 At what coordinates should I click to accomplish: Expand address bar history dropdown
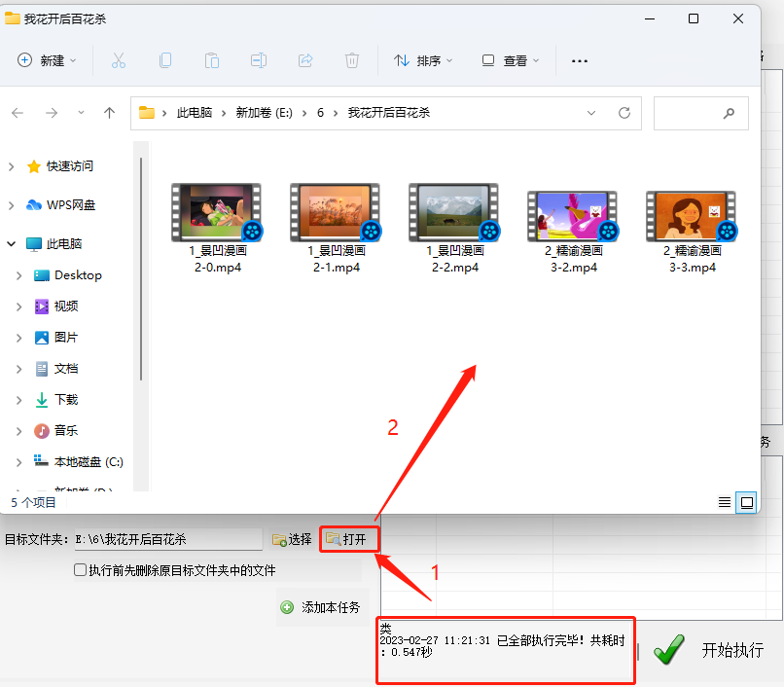591,113
